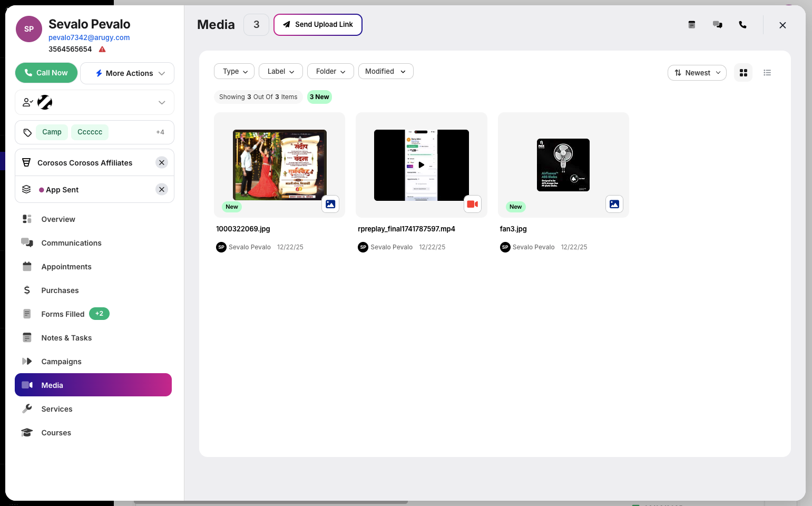This screenshot has height=506, width=812.
Task: Open Campaigns in the sidebar
Action: pos(93,362)
